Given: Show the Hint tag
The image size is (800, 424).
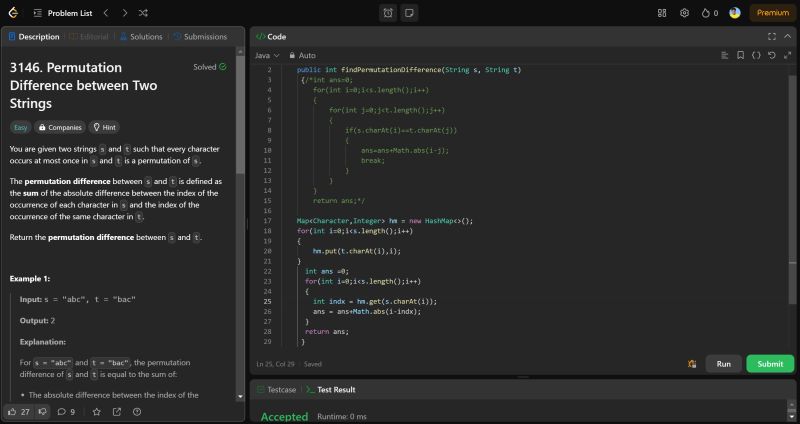Looking at the screenshot, I should (105, 128).
